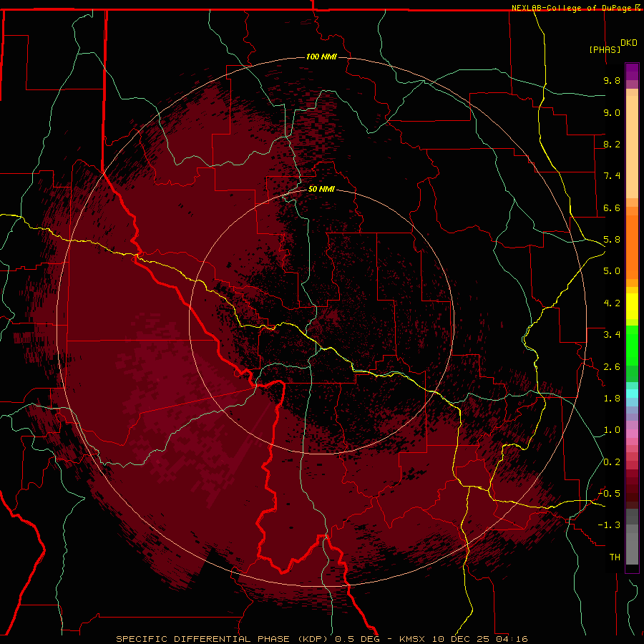Click the 0.2 scale value
Image resolution: width=644 pixels, height=644 pixels.
[612, 462]
